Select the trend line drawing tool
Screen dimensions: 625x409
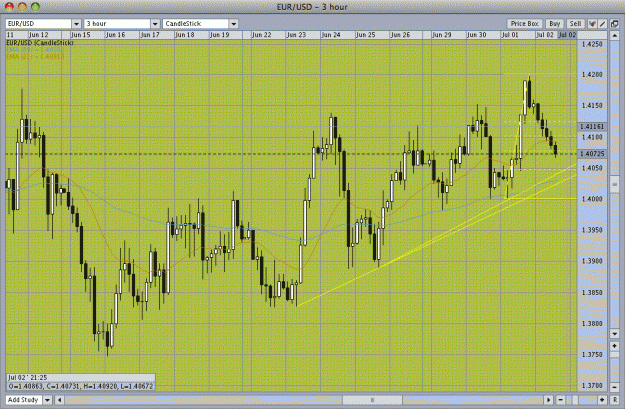pos(603,24)
